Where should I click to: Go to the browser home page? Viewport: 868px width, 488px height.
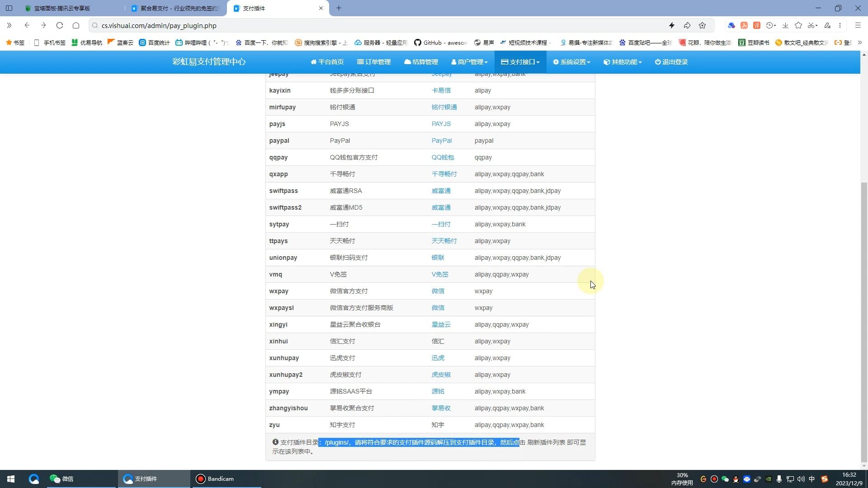[76, 25]
